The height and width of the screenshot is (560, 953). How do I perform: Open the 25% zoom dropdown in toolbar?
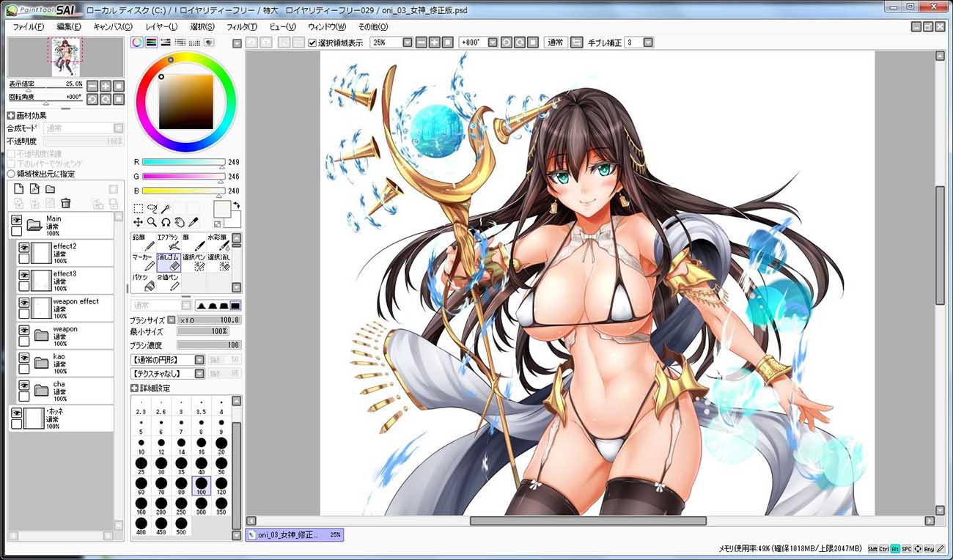click(408, 43)
